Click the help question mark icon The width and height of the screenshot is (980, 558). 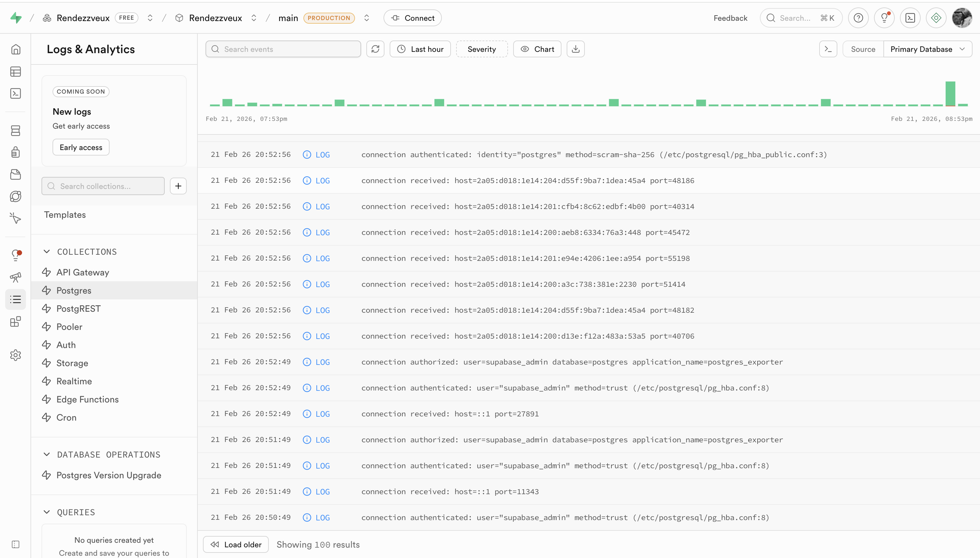[x=858, y=18]
